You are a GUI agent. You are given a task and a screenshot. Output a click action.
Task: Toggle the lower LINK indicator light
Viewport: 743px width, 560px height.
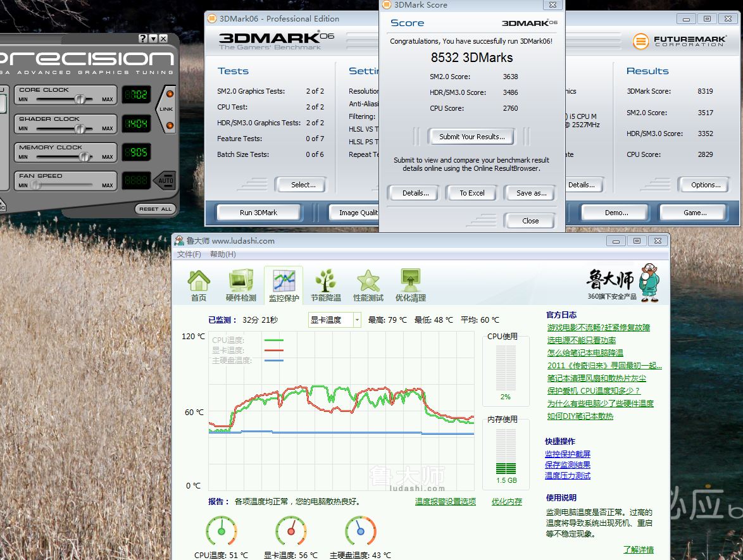(x=170, y=125)
